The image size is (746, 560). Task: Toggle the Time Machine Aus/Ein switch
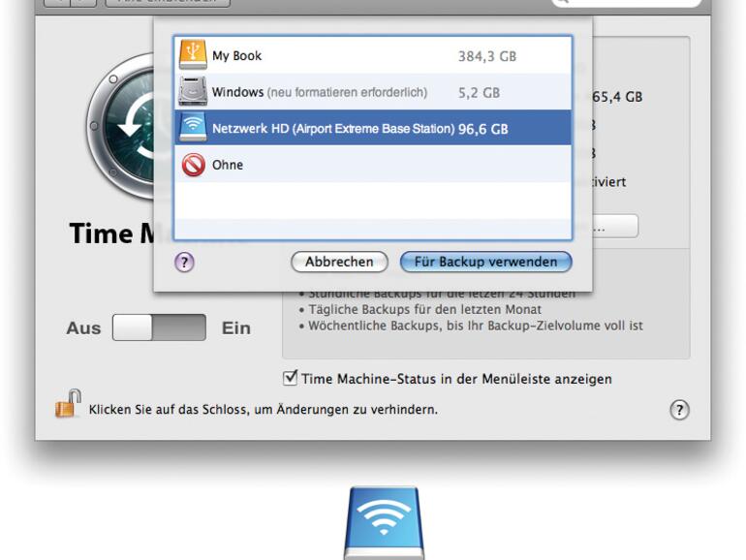pos(160,327)
